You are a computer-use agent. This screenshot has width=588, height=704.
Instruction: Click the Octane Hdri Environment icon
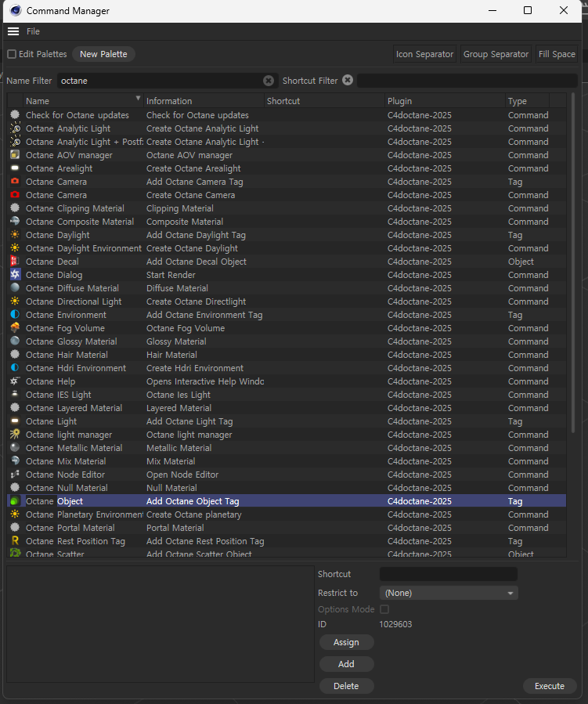[15, 368]
